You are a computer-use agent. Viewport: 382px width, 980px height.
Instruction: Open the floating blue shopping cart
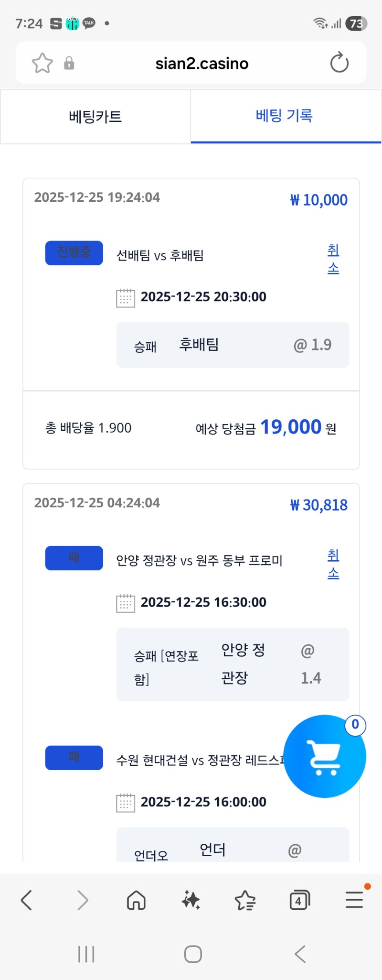click(x=325, y=756)
